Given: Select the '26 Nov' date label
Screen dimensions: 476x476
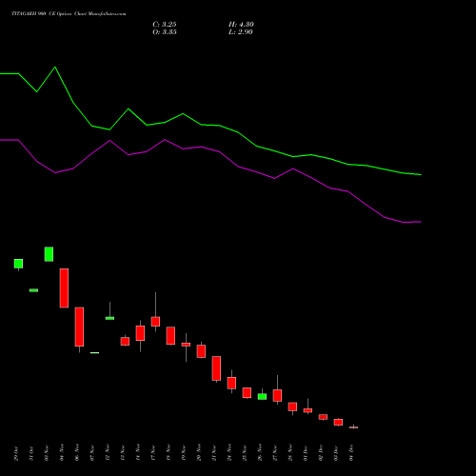Looking at the screenshot, I should (x=260, y=452).
